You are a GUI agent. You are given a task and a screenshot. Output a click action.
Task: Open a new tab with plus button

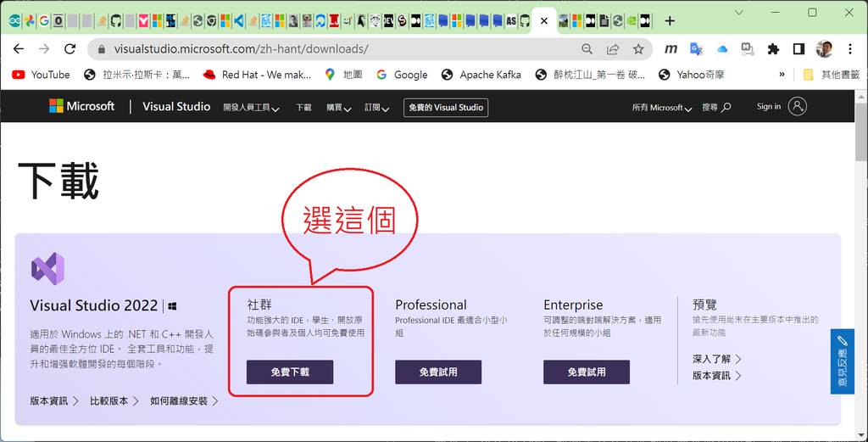tap(670, 21)
